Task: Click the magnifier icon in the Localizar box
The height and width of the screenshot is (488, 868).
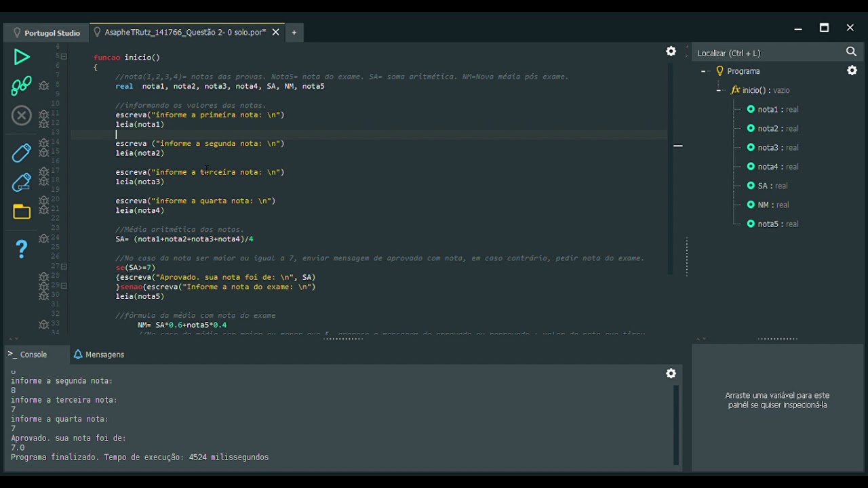Action: (851, 52)
